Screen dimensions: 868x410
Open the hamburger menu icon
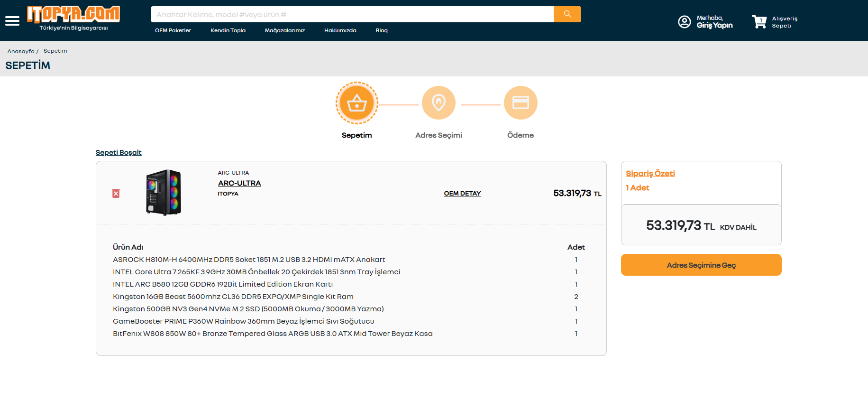coord(12,21)
